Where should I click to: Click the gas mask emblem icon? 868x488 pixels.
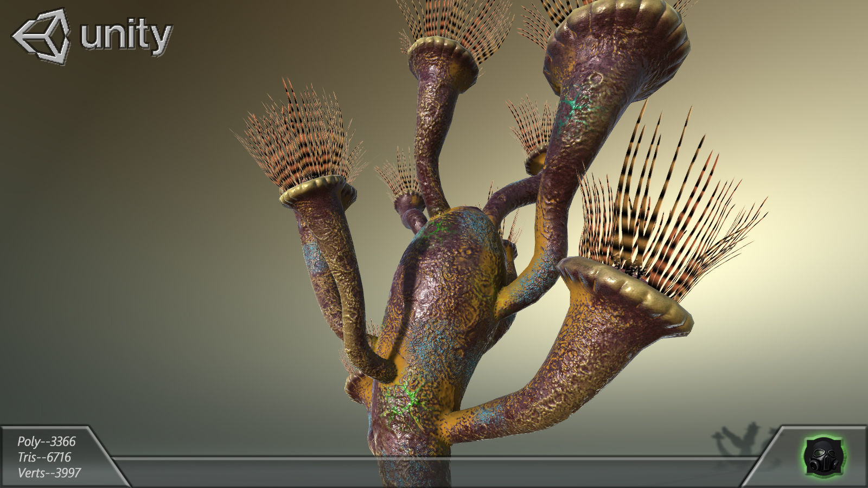point(824,456)
